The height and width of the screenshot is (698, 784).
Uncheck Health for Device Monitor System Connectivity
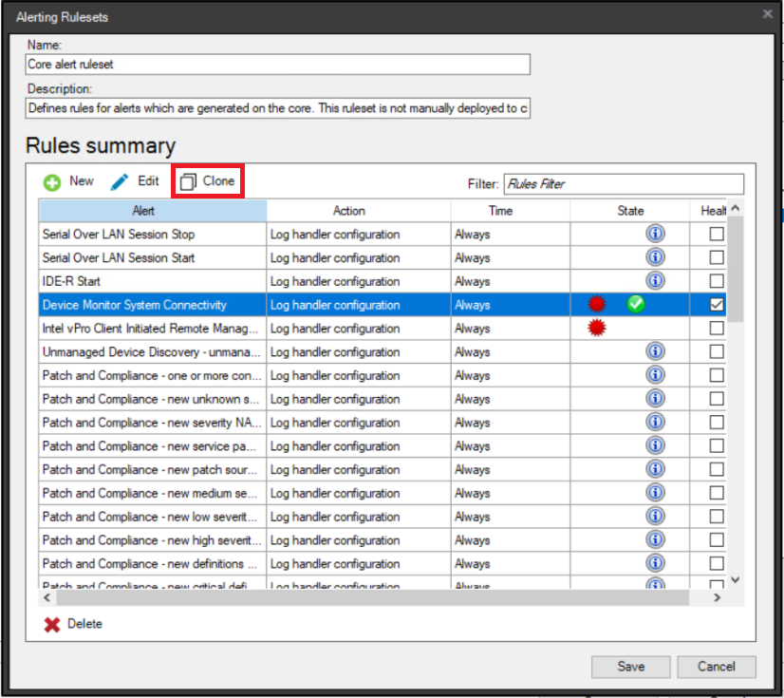tap(718, 304)
